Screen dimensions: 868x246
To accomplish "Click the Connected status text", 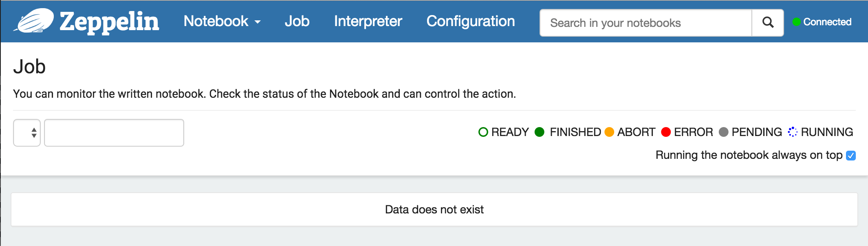I will (x=827, y=22).
